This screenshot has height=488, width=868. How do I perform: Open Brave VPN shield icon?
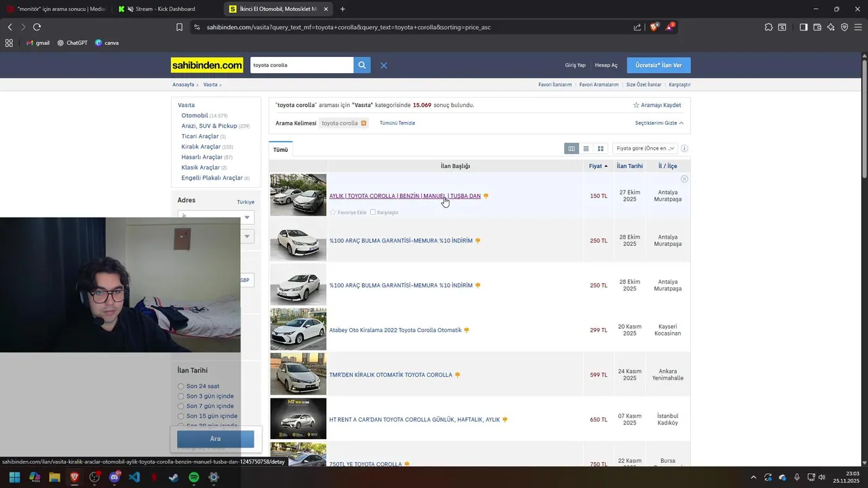844,27
